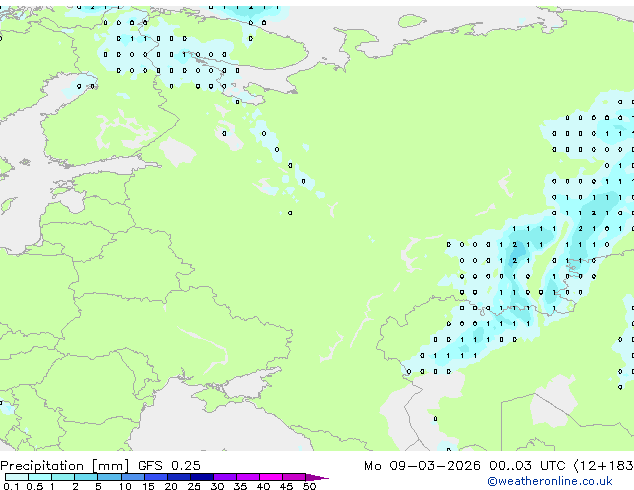Click the 20–25 mm legend color swatch
Screen dimensions: 634x490
(x=179, y=477)
